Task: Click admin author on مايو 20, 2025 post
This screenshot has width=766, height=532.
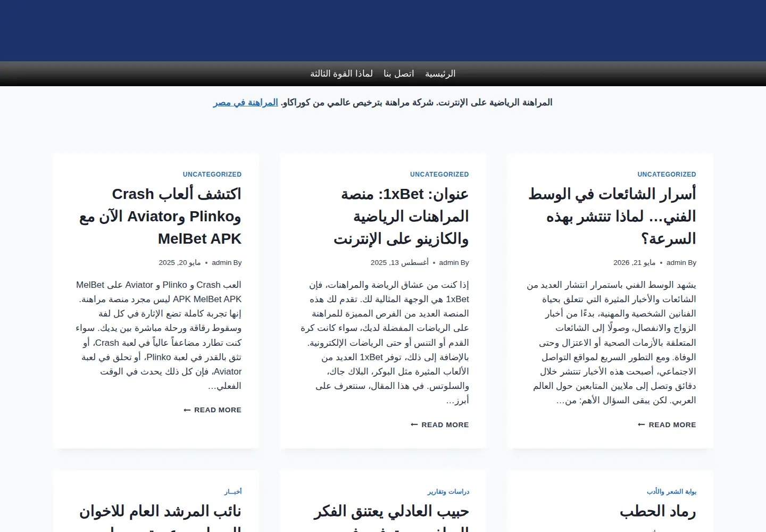Action: [221, 263]
